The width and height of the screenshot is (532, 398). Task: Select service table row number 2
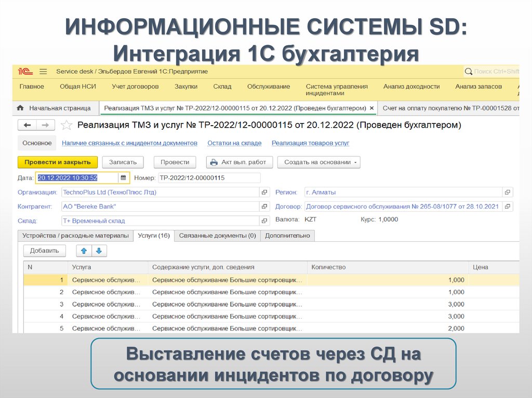(x=271, y=292)
